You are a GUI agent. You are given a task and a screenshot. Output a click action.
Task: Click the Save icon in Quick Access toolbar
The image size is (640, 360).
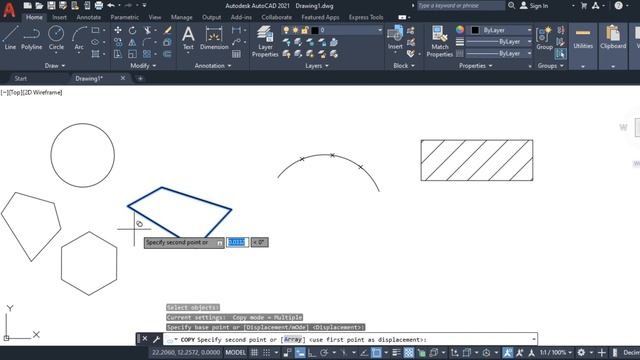[51, 6]
